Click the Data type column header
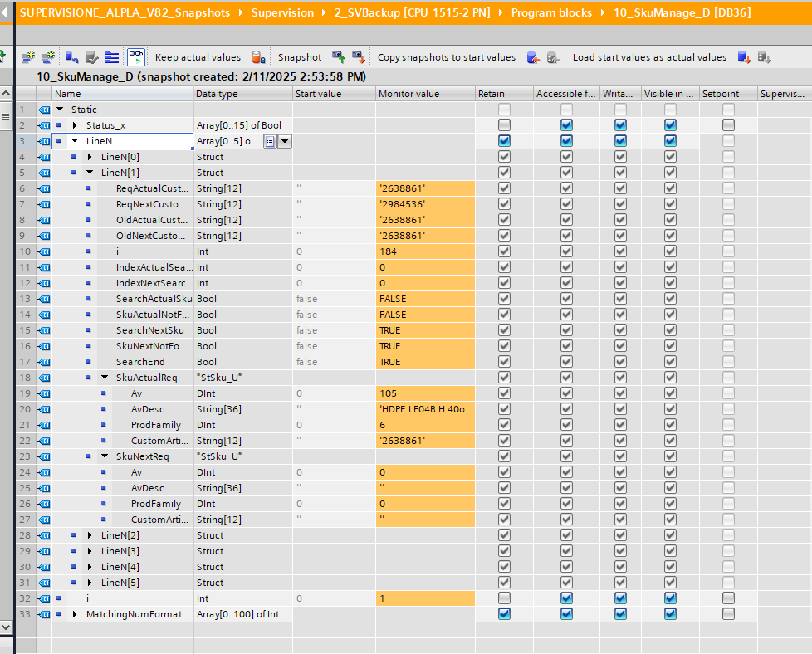The width and height of the screenshot is (812, 654). tap(243, 94)
